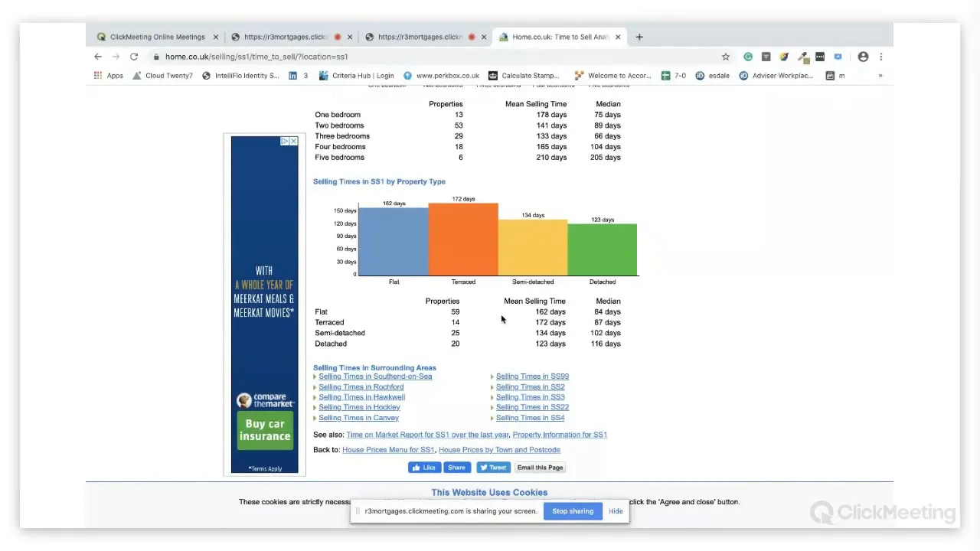Open the Selling Times in SS22 link
The height and width of the screenshot is (551, 980).
pos(532,407)
